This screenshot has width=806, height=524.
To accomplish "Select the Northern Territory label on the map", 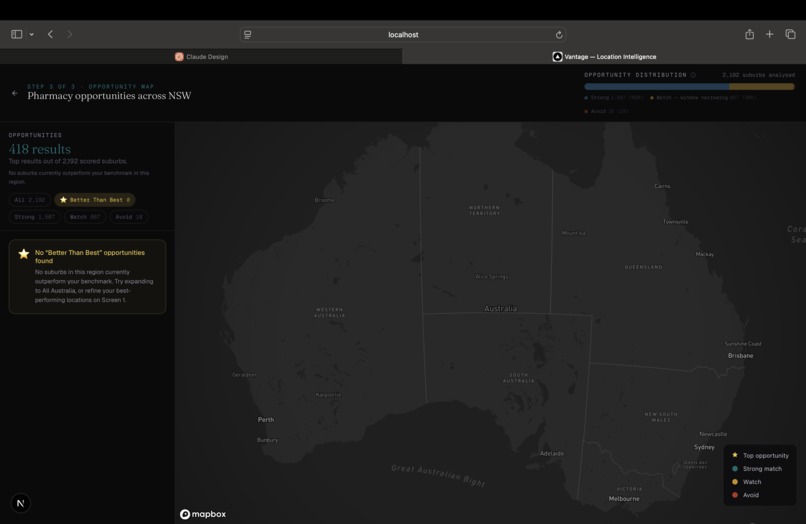I will pyautogui.click(x=484, y=210).
